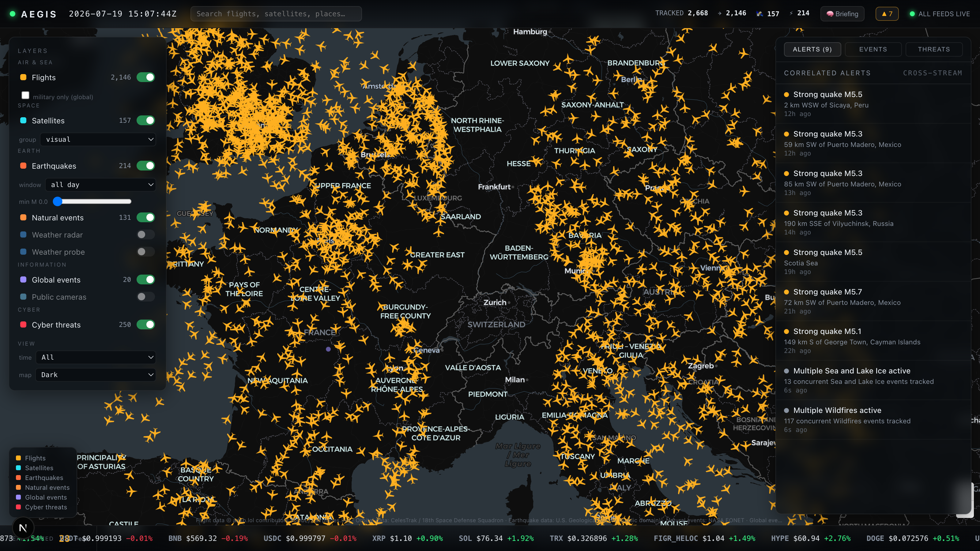
Task: Open the map style dropdown set to Dark
Action: pyautogui.click(x=96, y=375)
